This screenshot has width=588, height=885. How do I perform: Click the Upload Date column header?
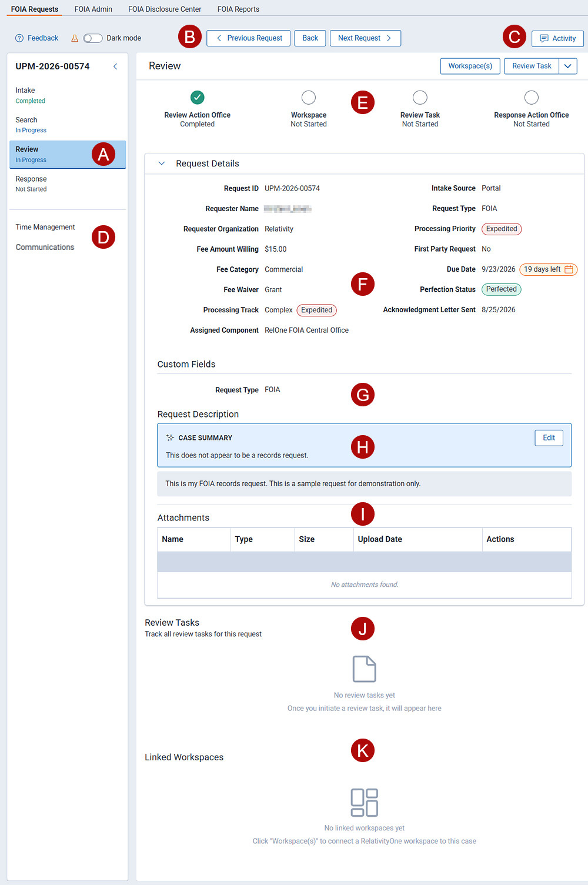[x=417, y=539]
